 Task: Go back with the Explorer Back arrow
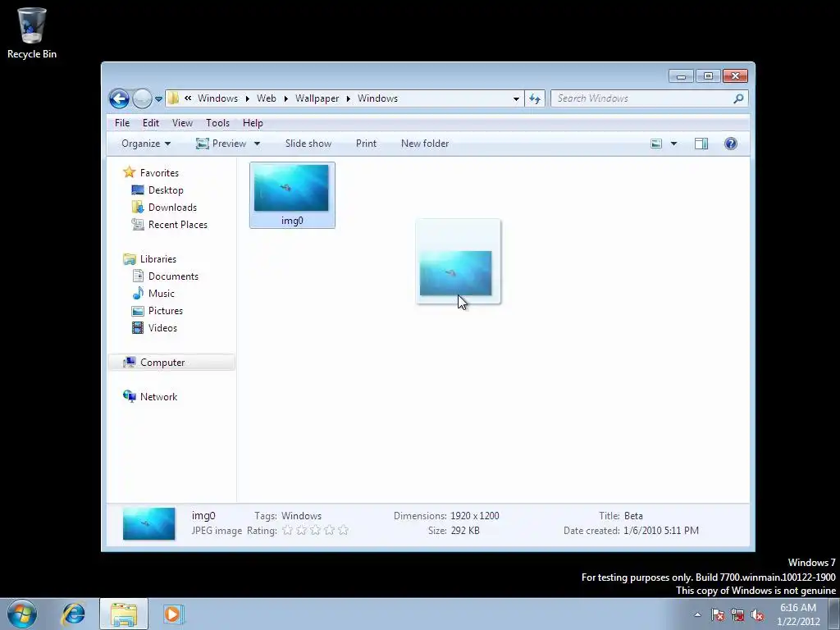119,98
